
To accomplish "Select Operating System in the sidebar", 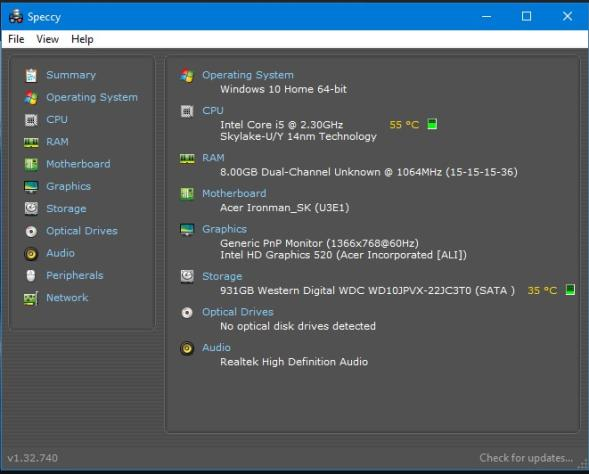I will [92, 97].
